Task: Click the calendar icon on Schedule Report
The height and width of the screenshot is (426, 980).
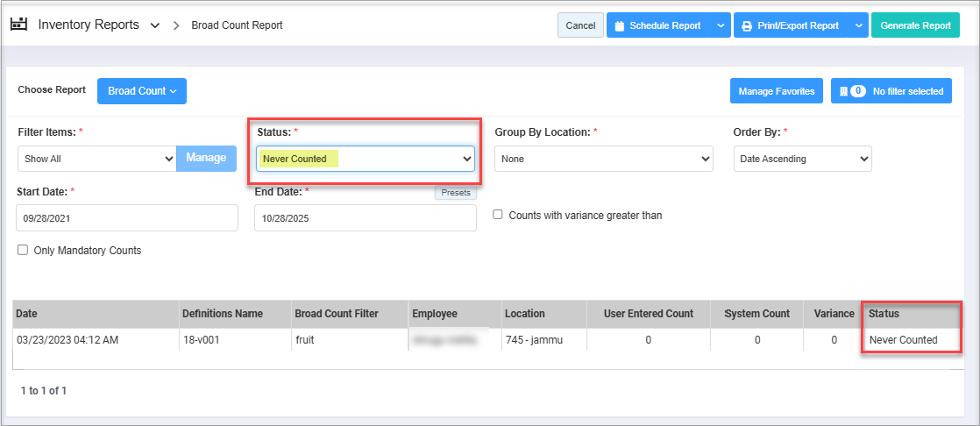Action: (619, 26)
